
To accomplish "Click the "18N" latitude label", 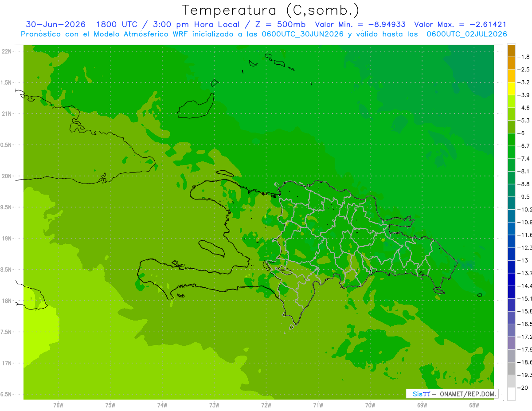I will coord(8,301).
